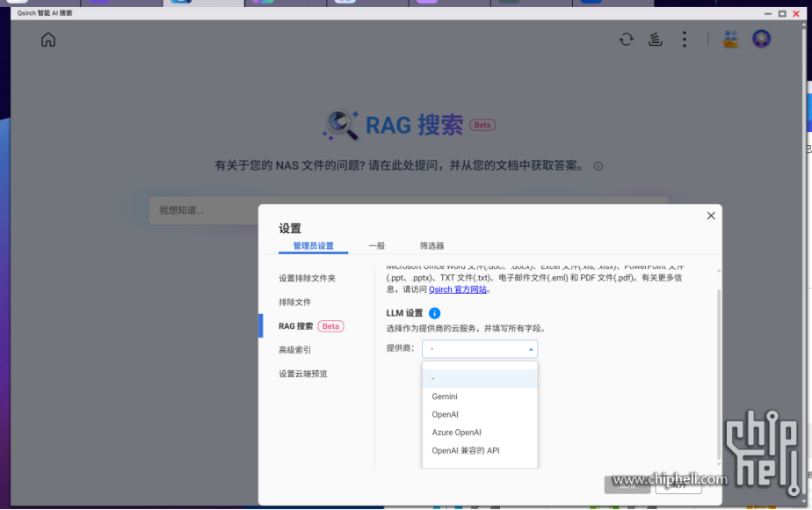Switch to 一般 tab
This screenshot has width=812, height=510.
click(x=376, y=245)
